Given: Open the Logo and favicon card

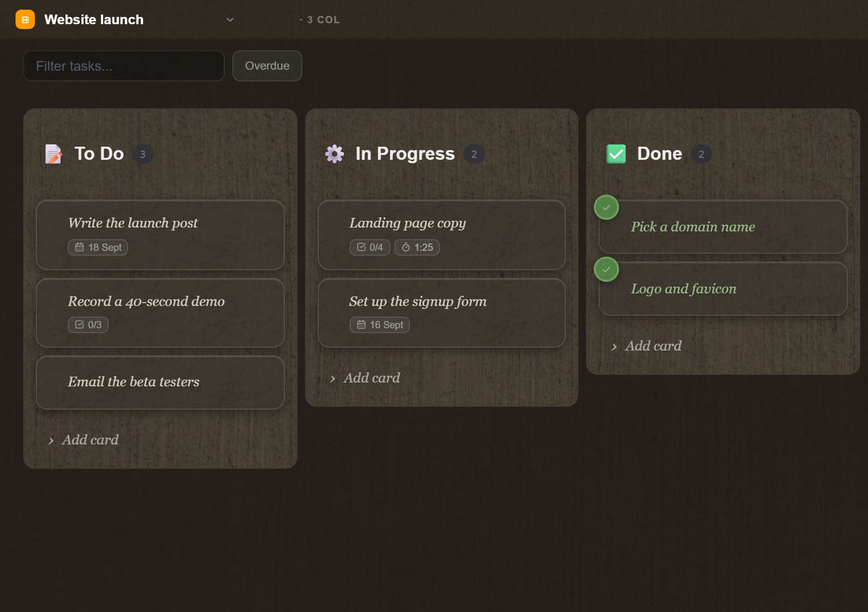Looking at the screenshot, I should tap(723, 289).
